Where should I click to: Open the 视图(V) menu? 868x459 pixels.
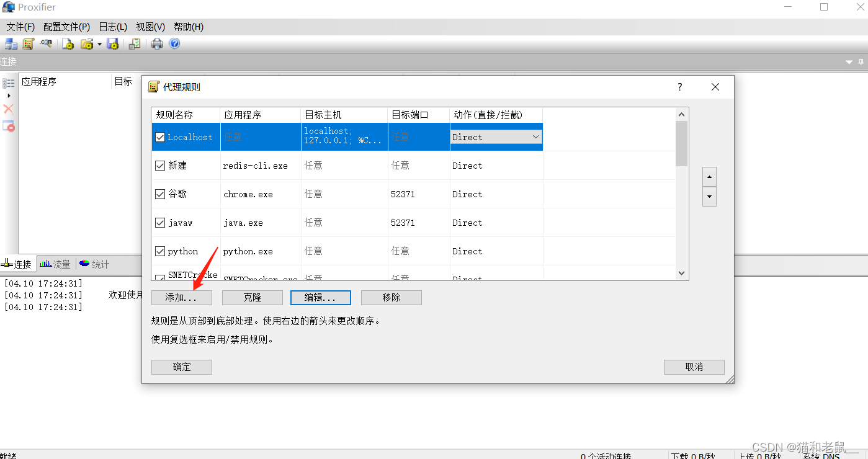[x=151, y=27]
